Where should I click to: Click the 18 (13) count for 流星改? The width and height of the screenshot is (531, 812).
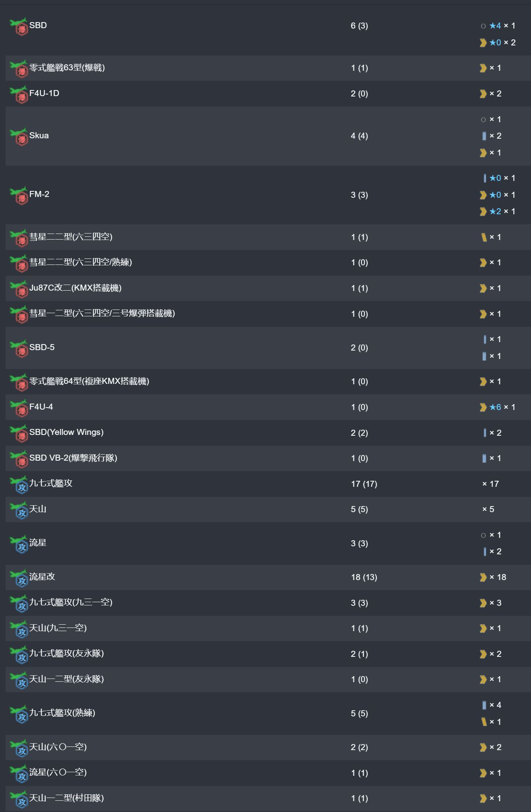(x=364, y=577)
